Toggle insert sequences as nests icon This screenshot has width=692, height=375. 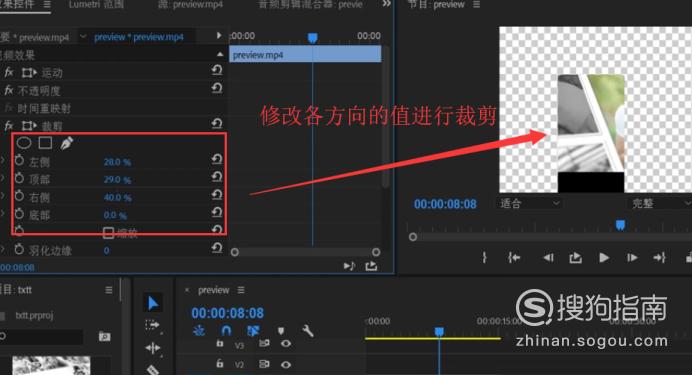point(199,330)
